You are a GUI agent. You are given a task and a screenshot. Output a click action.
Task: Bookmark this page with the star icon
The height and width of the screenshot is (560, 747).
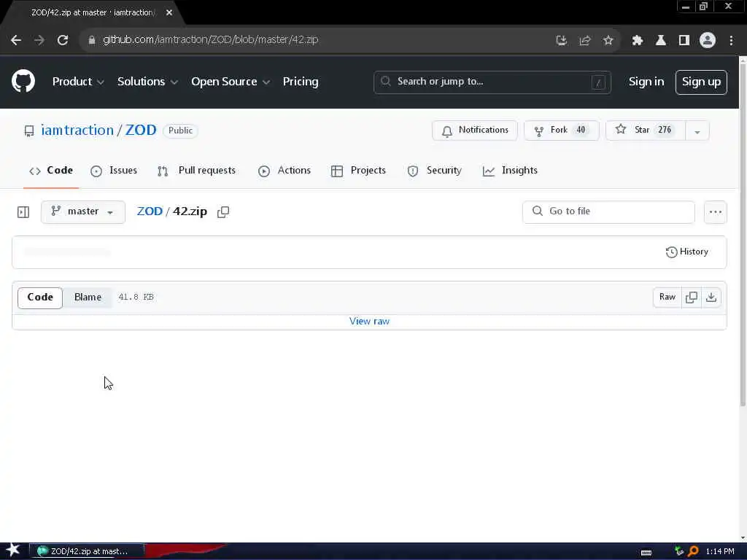[x=608, y=40]
